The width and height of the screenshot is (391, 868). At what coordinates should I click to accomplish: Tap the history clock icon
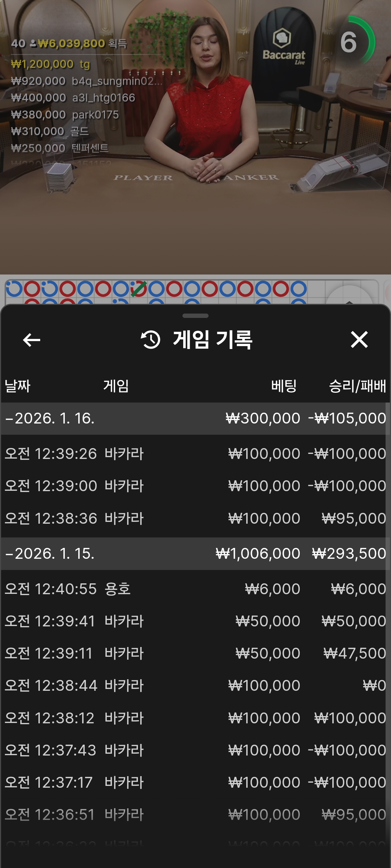pos(150,340)
